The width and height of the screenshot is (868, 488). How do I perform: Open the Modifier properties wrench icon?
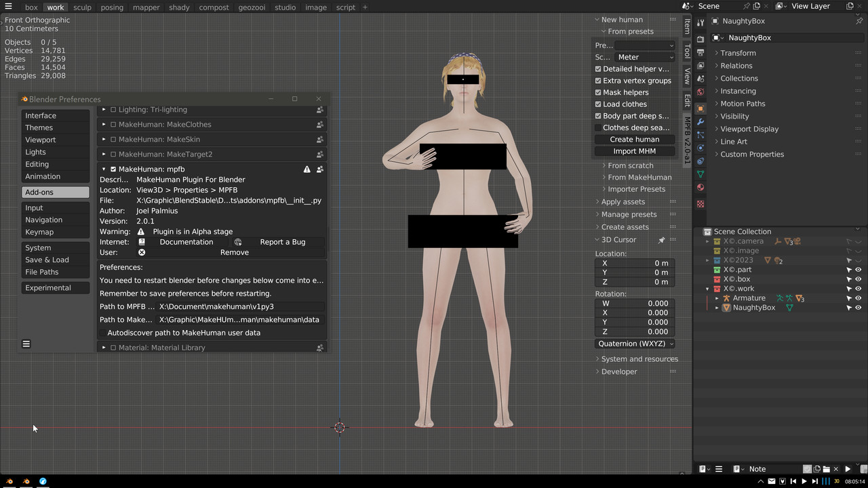coord(701,121)
